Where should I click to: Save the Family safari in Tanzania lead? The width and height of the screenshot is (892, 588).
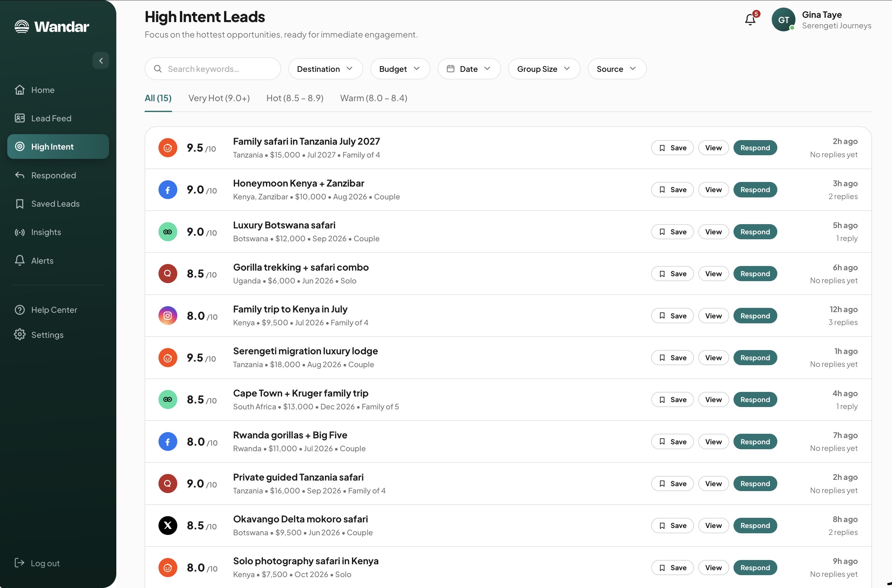[672, 148]
